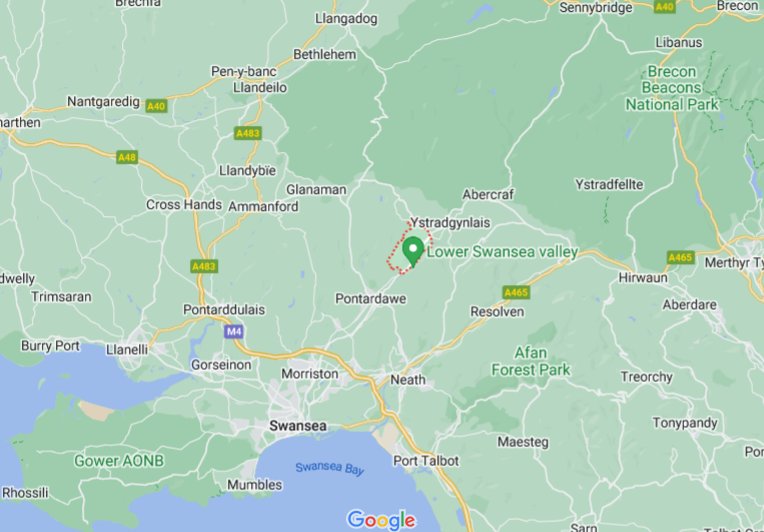
Task: Click the A40 road shield near Nantgaredig
Action: tap(156, 106)
